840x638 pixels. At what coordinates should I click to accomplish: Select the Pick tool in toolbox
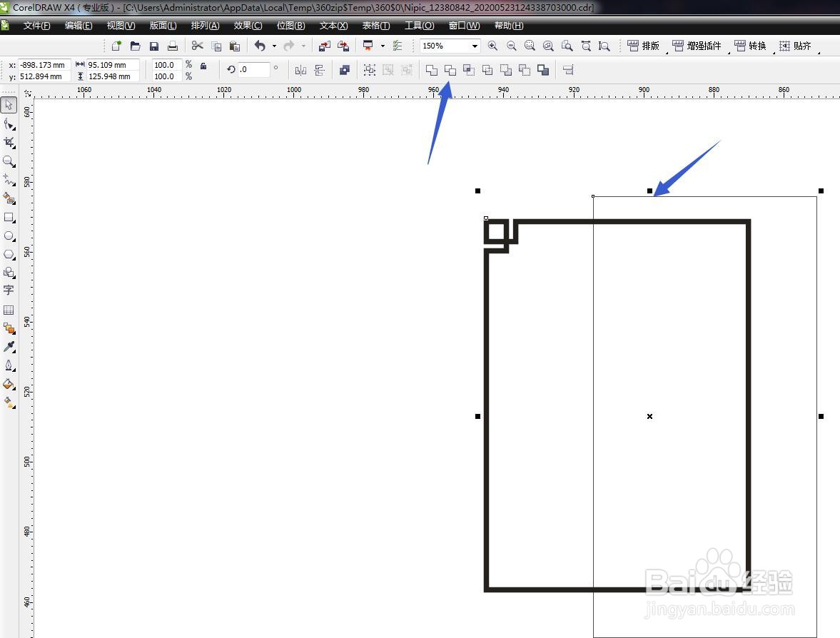[9, 105]
